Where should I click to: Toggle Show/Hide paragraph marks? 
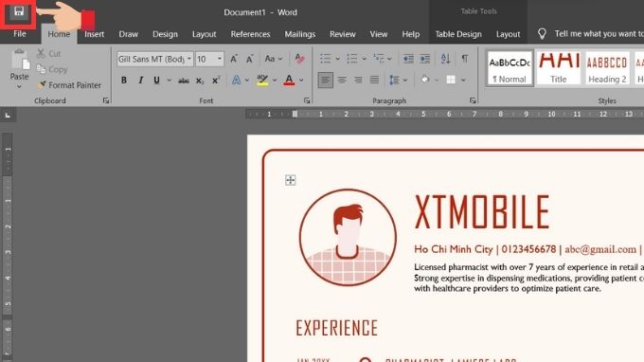(x=465, y=59)
